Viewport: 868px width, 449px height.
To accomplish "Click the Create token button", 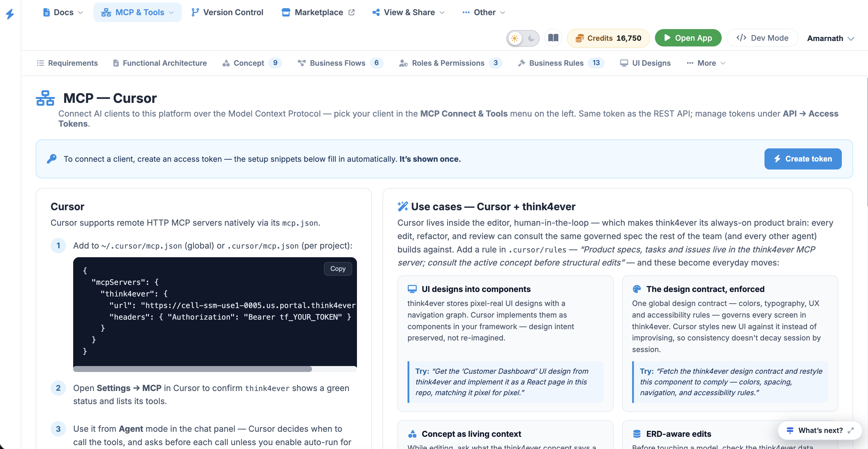I will point(803,159).
